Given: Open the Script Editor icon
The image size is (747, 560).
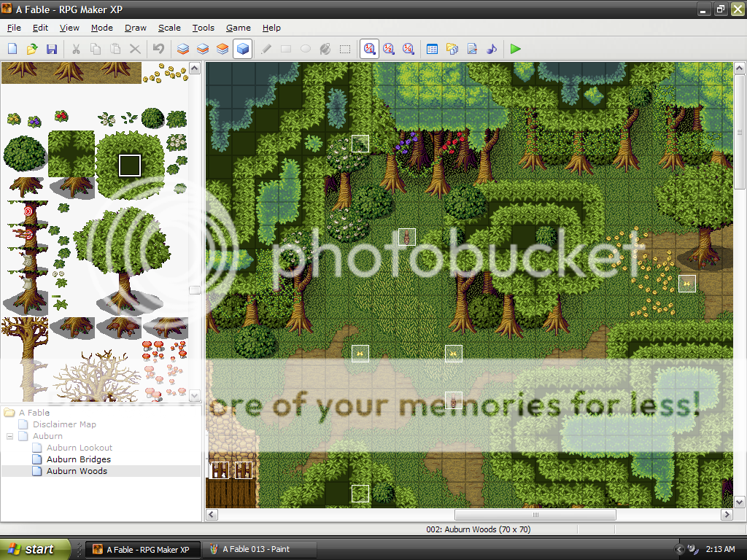Looking at the screenshot, I should coord(472,49).
